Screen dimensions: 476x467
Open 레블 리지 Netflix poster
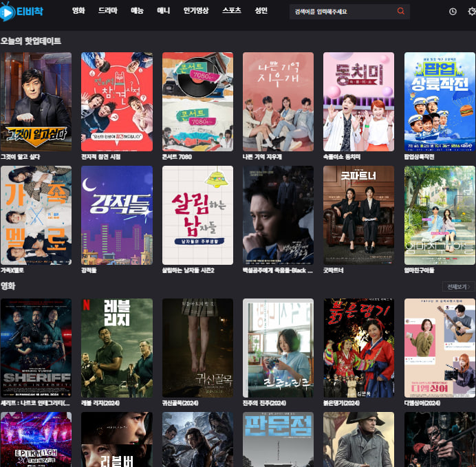pyautogui.click(x=117, y=348)
